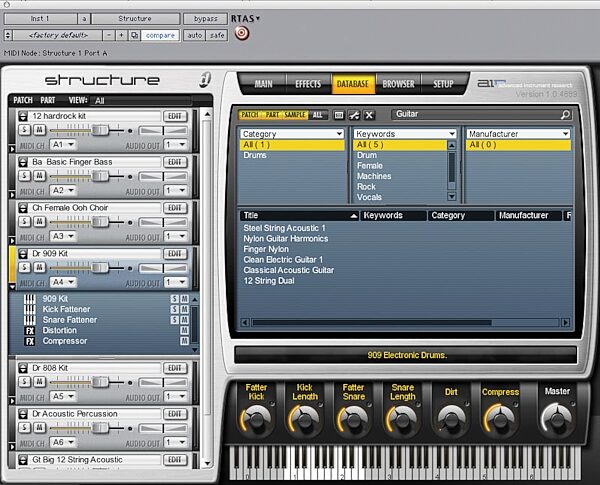Click the auto button
Screen dimensions: 600x485
[x=194, y=35]
